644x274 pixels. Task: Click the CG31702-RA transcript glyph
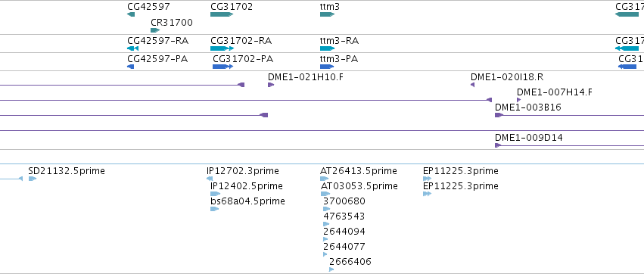(x=222, y=48)
